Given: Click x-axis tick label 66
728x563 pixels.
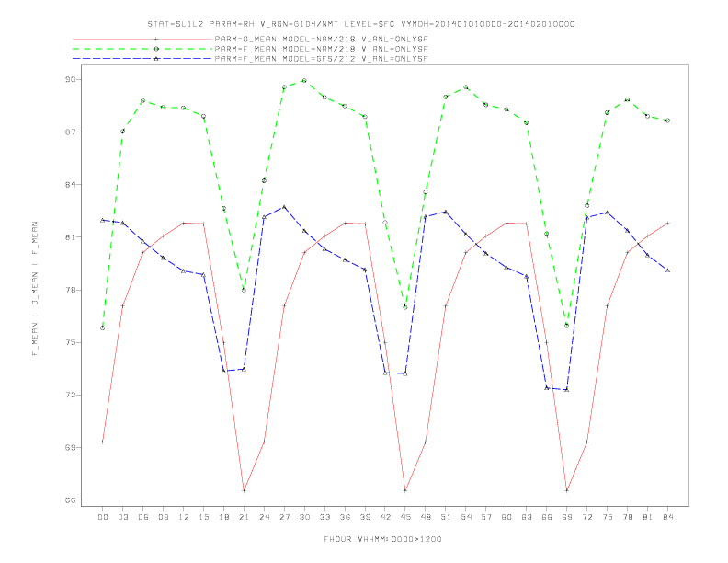Looking at the screenshot, I should [547, 517].
